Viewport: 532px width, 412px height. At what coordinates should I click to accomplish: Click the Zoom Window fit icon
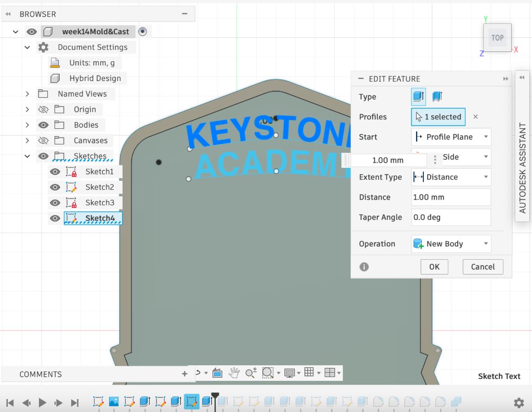click(x=268, y=373)
